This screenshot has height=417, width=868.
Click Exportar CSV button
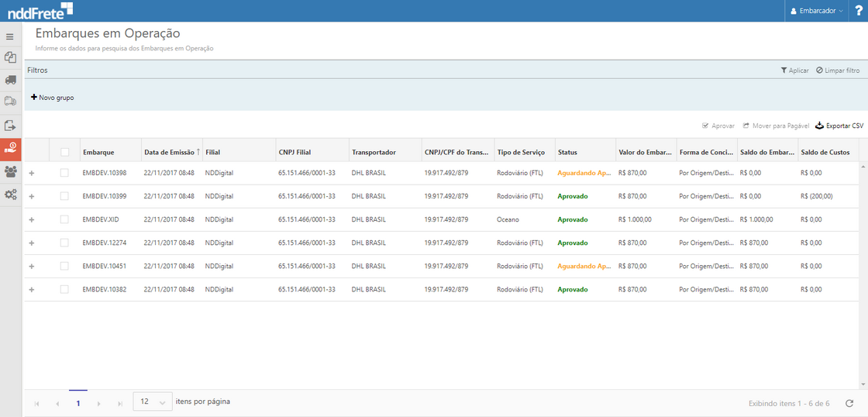pyautogui.click(x=839, y=126)
